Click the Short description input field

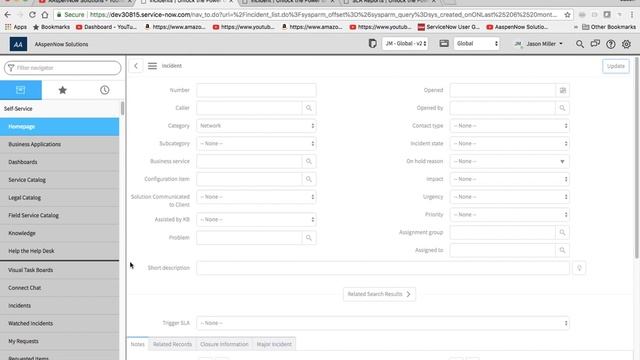383,268
